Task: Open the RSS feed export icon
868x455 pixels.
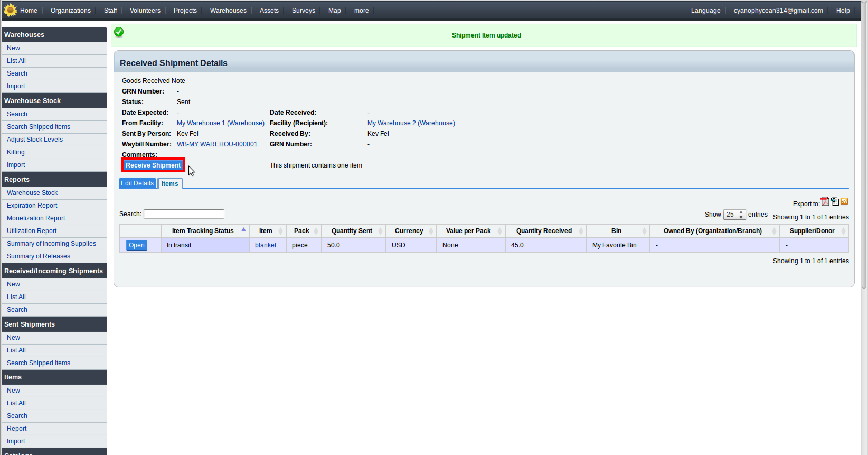Action: [x=844, y=201]
